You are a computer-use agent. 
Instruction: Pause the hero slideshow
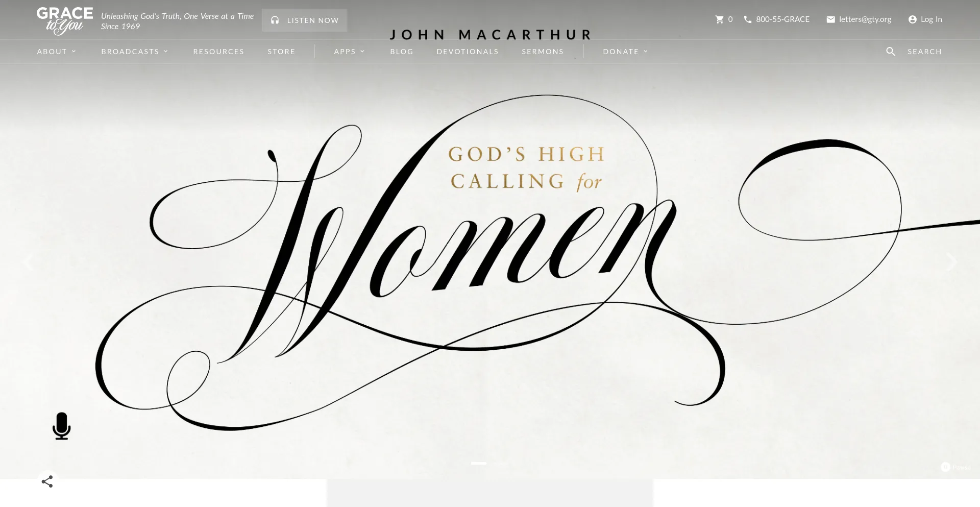955,467
